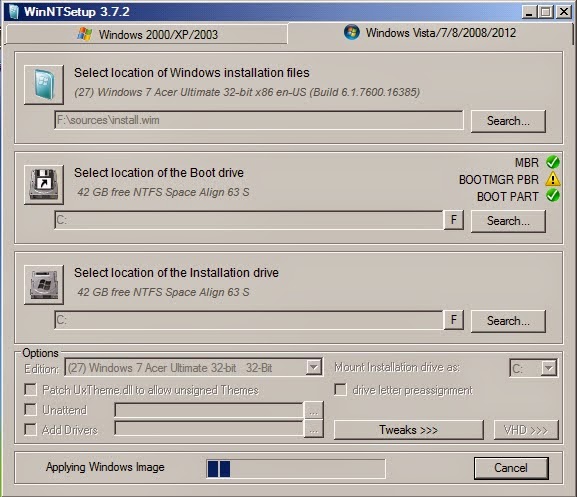This screenshot has width=577, height=497.
Task: Click the Add Drivers folder path field
Action: tap(209, 428)
